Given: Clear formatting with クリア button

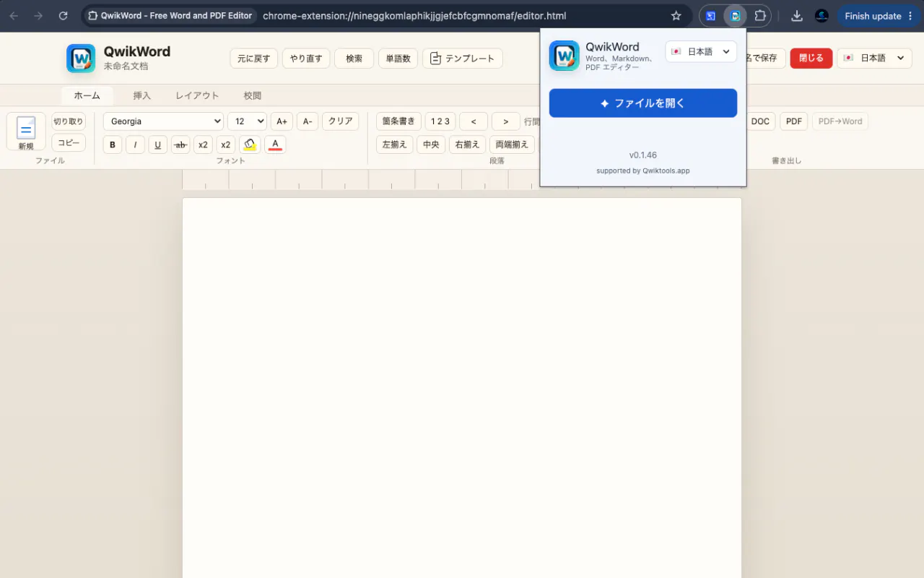Looking at the screenshot, I should point(340,121).
